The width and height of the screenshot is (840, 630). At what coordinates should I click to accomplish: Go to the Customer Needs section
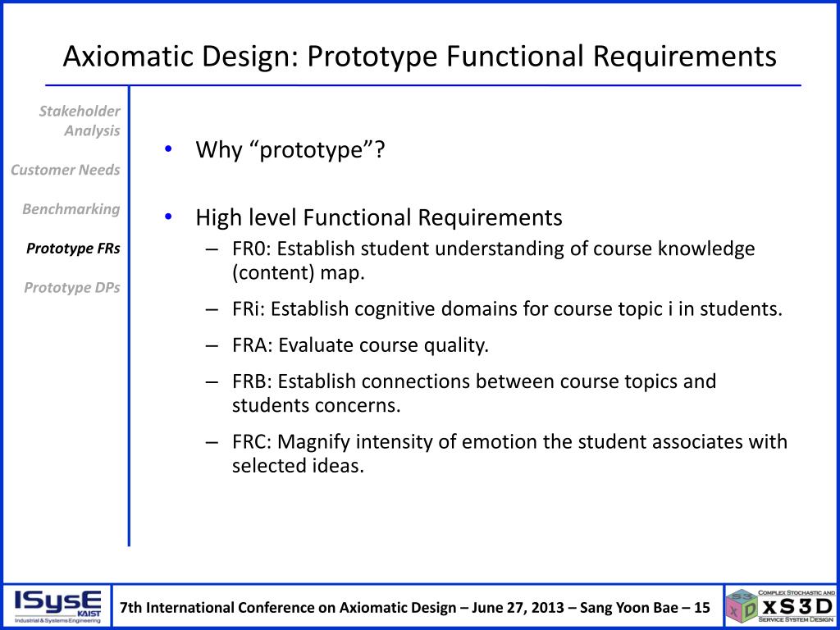66,170
